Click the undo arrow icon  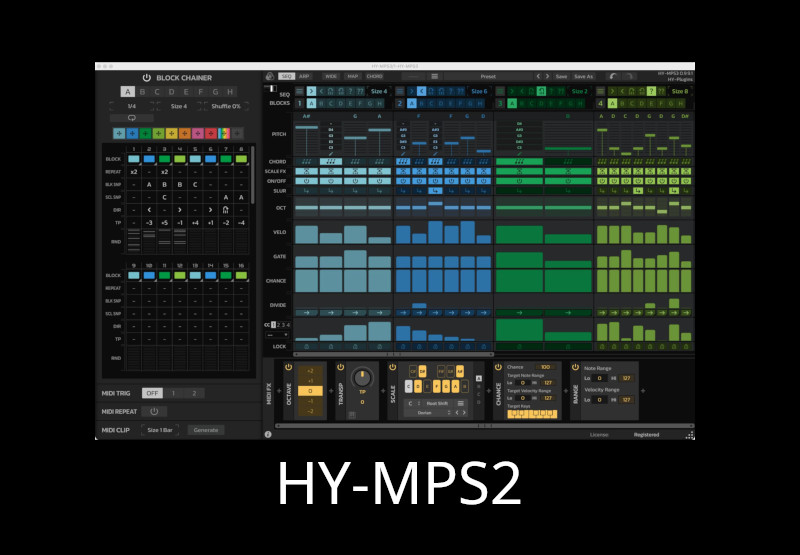click(x=614, y=77)
